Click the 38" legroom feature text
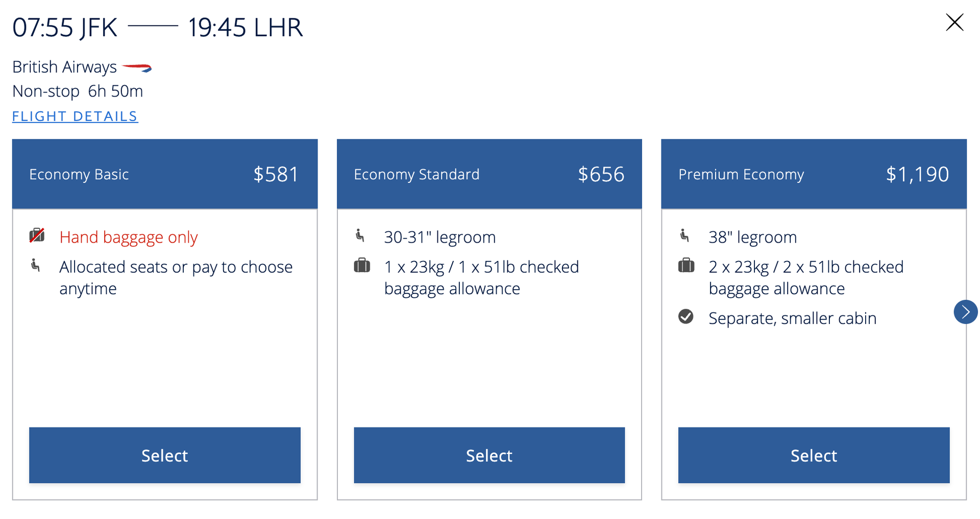Viewport: 980px width, 519px height. 752,238
